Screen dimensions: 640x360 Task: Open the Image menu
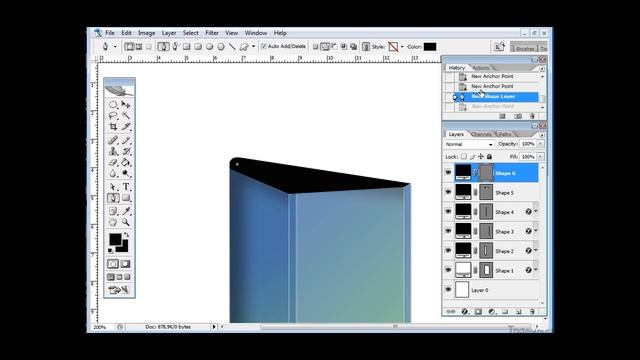[147, 33]
